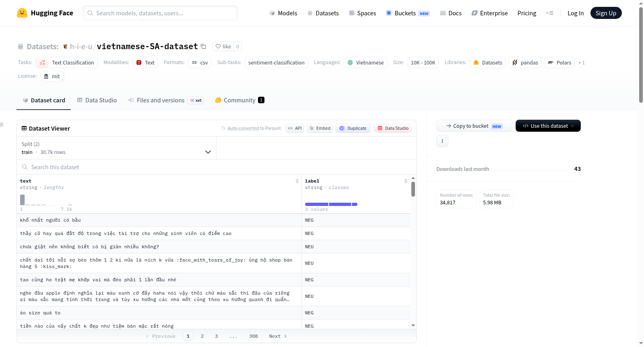
Task: Switch to Data Studio tab
Action: tap(97, 100)
